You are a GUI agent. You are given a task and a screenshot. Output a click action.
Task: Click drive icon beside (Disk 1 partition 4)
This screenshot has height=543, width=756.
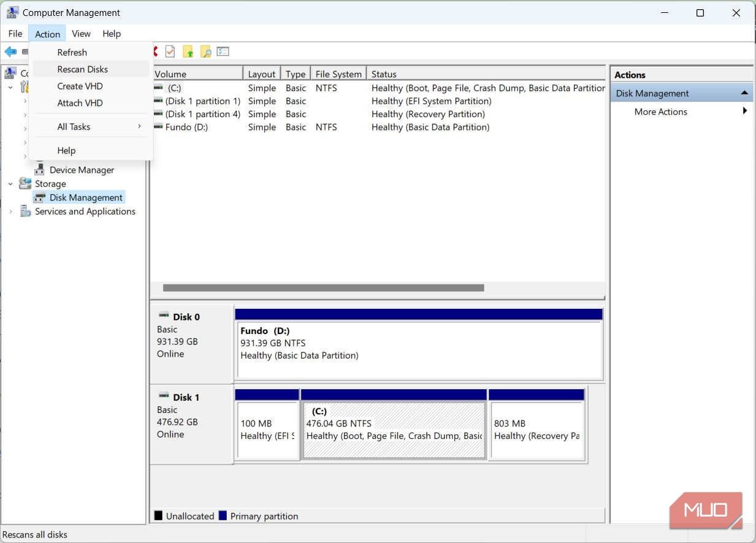158,114
